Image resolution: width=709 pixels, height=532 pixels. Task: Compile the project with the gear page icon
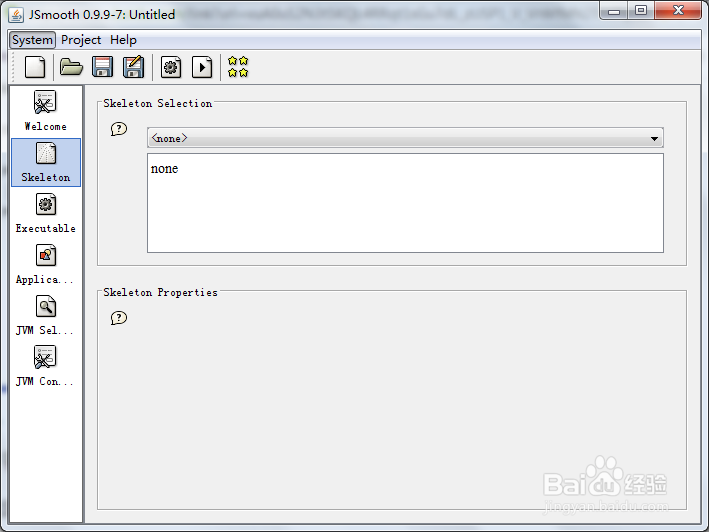click(x=171, y=67)
